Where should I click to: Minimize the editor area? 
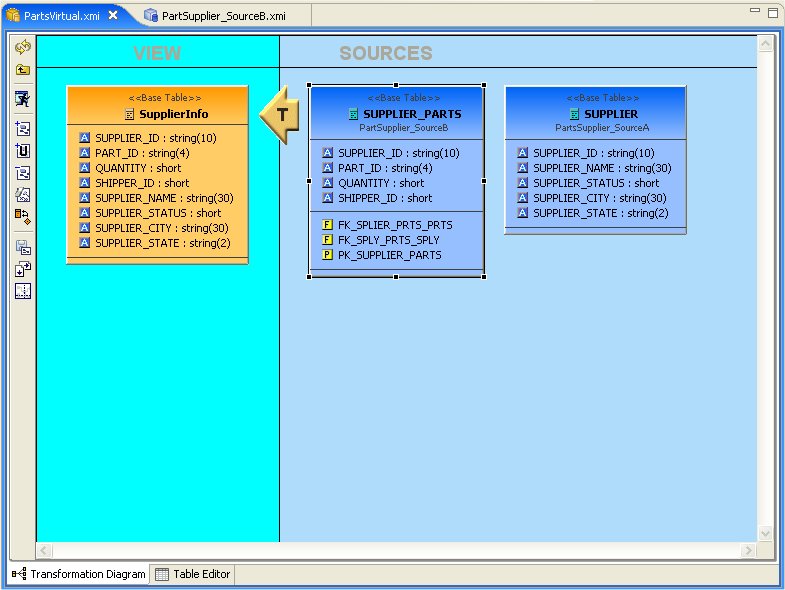[755, 11]
